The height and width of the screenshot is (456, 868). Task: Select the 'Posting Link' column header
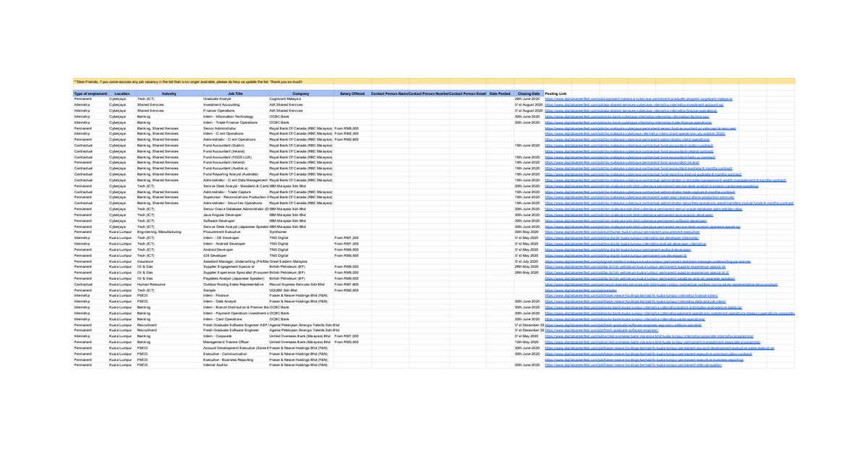pos(556,93)
